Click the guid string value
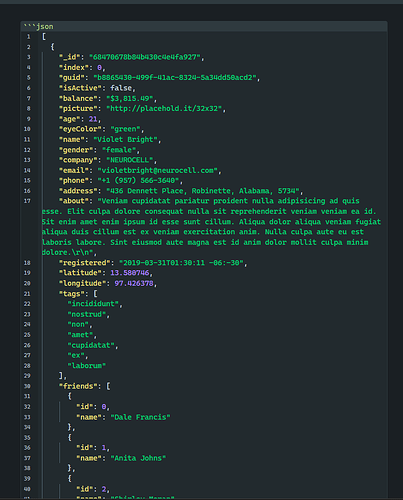 point(174,78)
